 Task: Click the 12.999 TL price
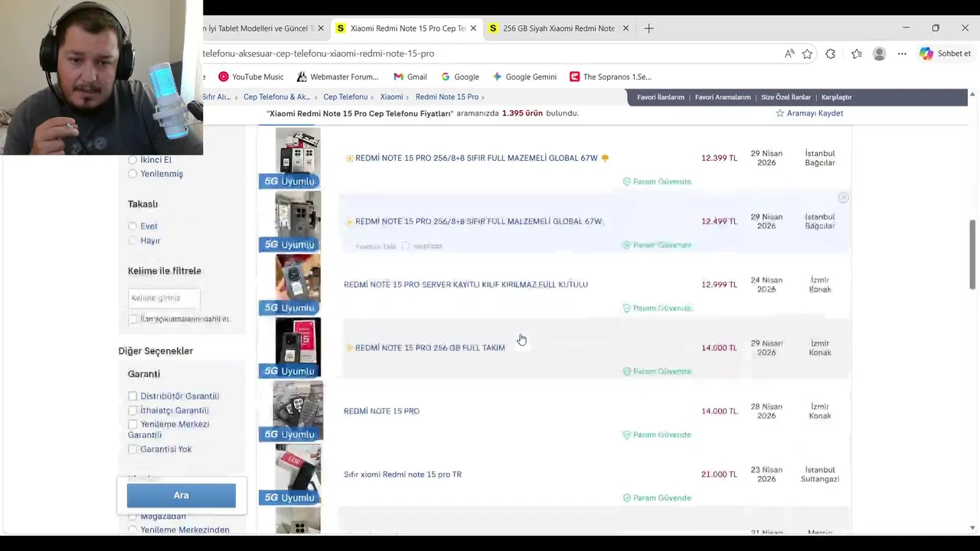tap(719, 285)
